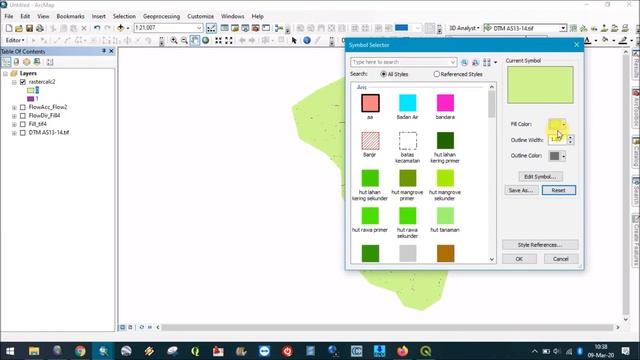Open the Fill Color swatch

pyautogui.click(x=557, y=124)
